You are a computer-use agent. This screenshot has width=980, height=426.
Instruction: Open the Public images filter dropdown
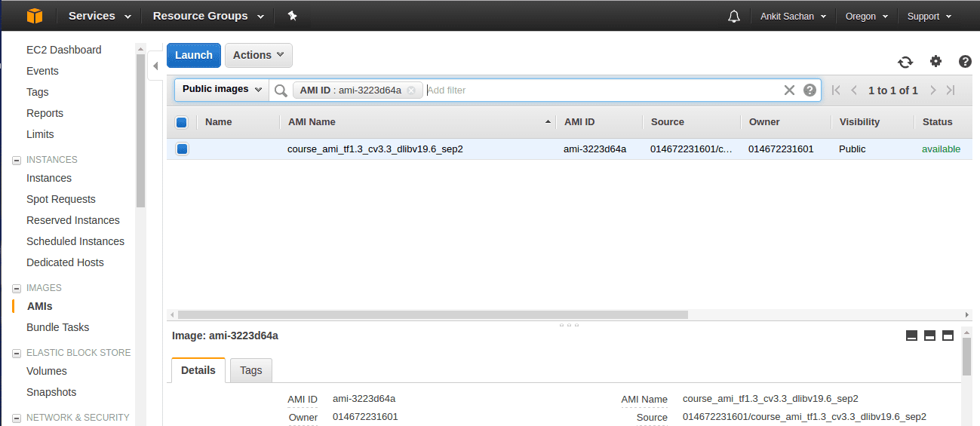click(x=222, y=90)
